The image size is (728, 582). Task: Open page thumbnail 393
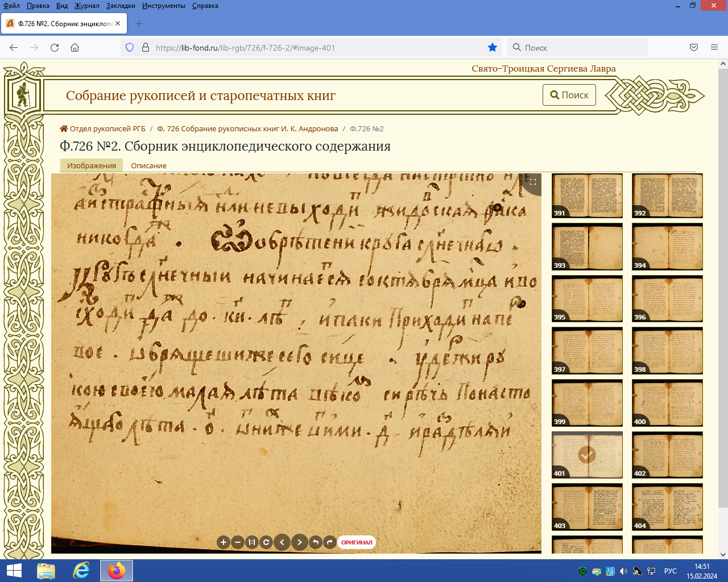coord(587,247)
